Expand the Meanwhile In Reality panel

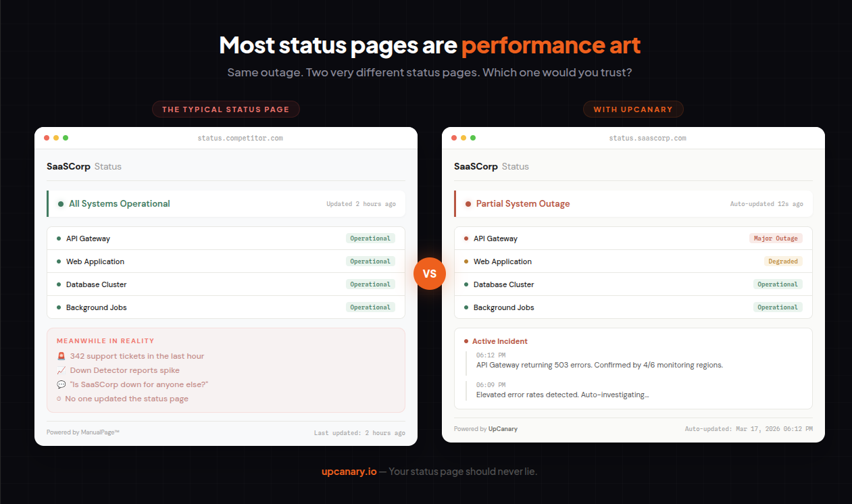tap(226, 370)
